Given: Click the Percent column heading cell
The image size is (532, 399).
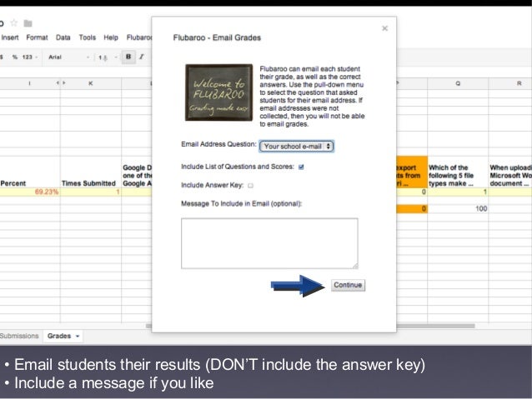Looking at the screenshot, I should (30, 172).
